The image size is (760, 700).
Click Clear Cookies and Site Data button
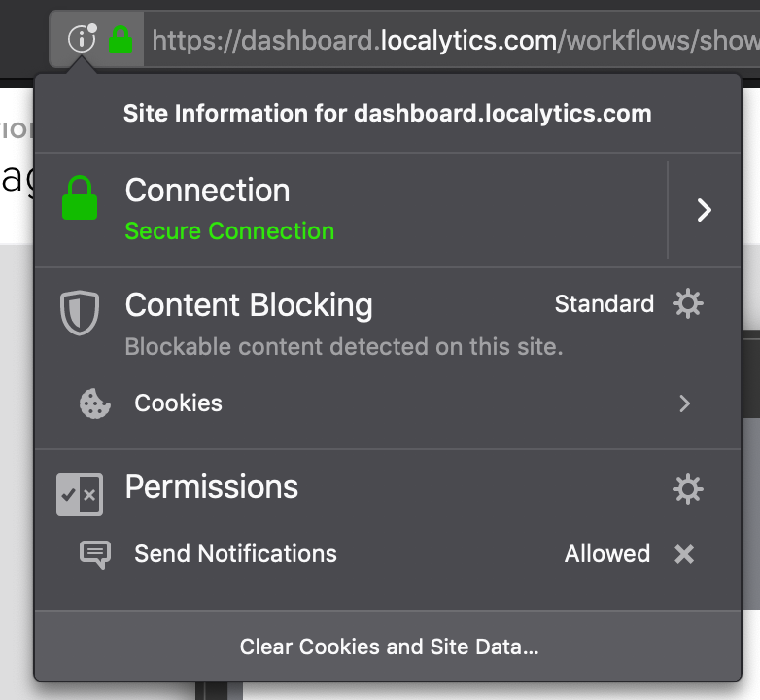click(389, 647)
